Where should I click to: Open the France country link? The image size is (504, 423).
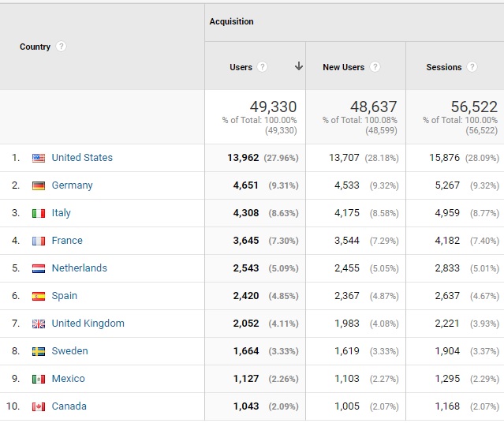pos(67,241)
